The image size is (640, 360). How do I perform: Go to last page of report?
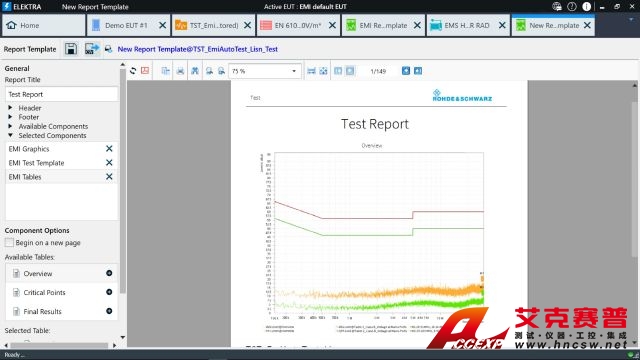tap(418, 71)
